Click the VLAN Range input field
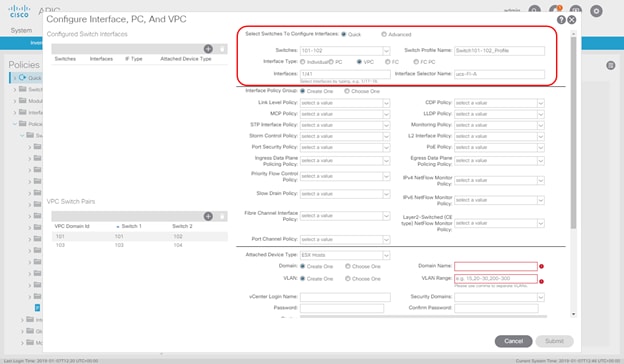 (x=496, y=278)
